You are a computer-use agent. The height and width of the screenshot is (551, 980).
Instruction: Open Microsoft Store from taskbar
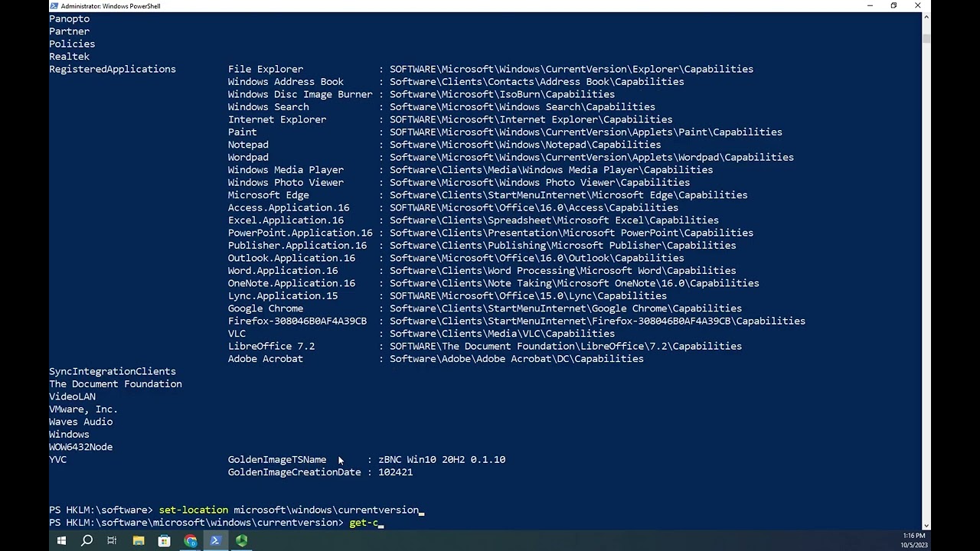[164, 540]
